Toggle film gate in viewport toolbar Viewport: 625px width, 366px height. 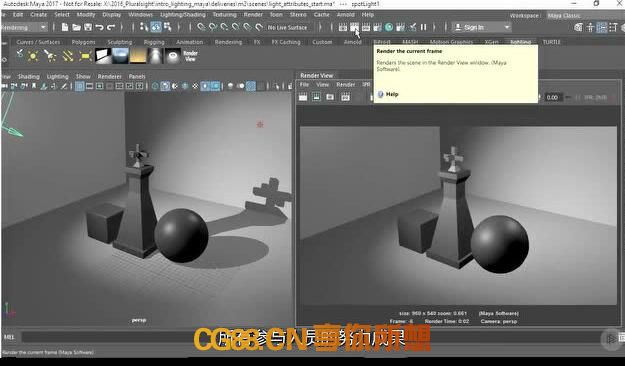(x=90, y=86)
